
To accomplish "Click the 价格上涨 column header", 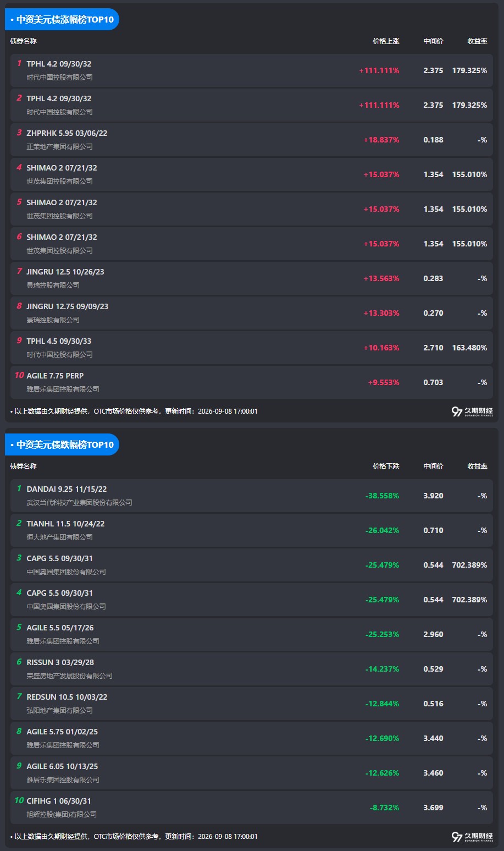I will click(x=386, y=41).
